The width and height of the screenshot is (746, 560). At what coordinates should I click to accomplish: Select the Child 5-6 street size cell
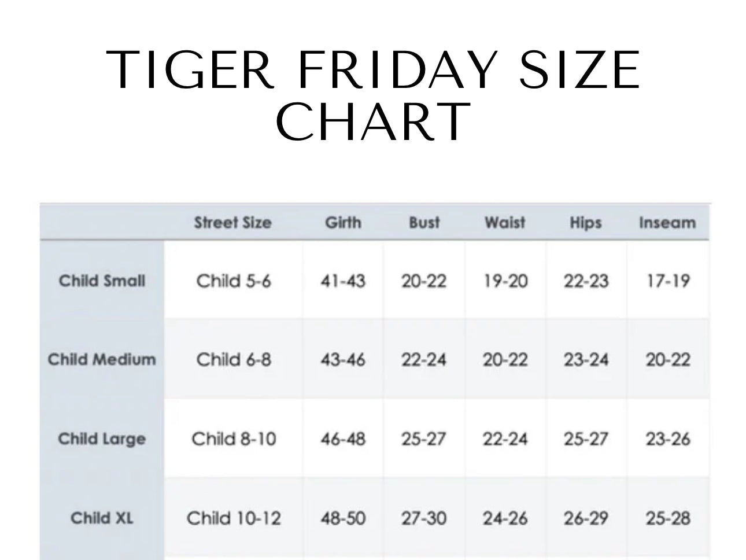[x=234, y=281]
